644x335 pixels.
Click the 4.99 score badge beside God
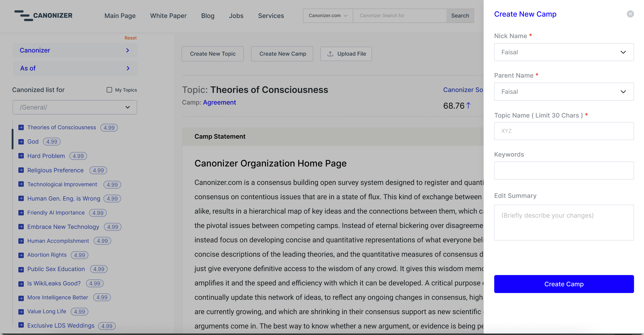[52, 142]
